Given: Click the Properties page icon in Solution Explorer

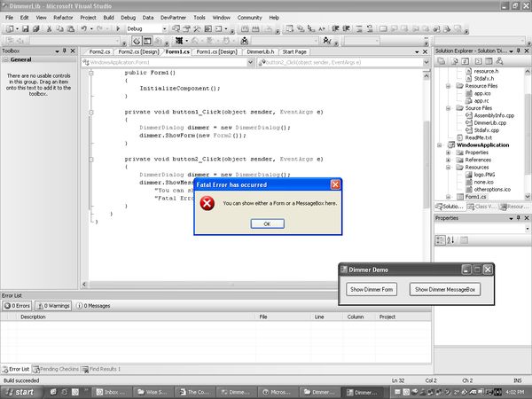Looking at the screenshot, I should 442,61.
